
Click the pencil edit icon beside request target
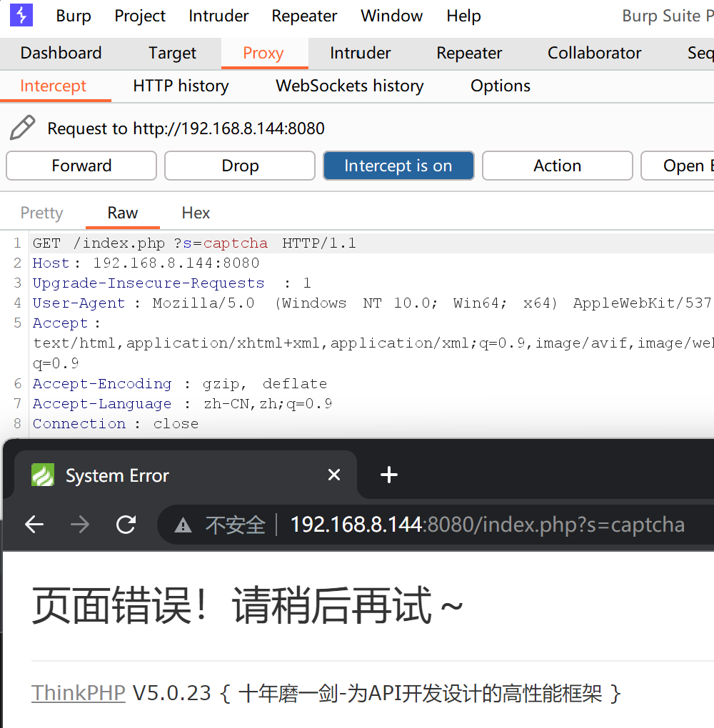pos(22,128)
